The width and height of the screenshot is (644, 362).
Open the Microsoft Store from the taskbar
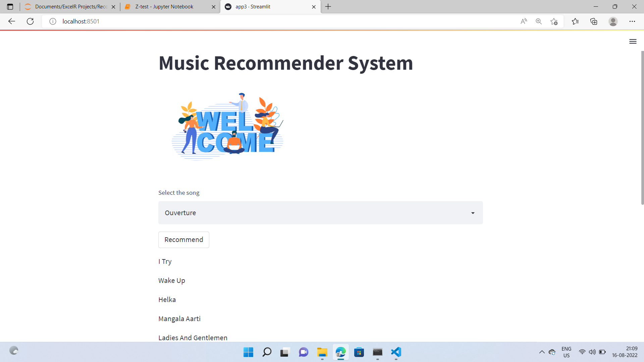tap(359, 352)
